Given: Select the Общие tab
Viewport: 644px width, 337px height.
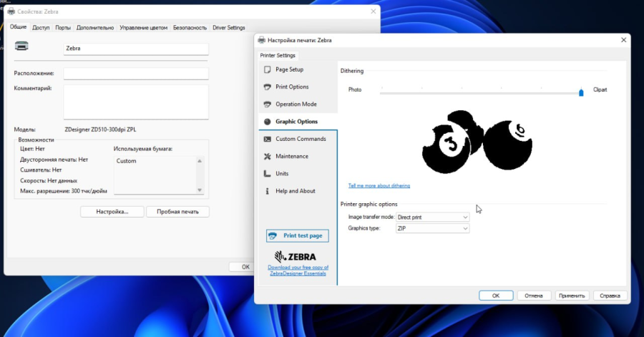Looking at the screenshot, I should pyautogui.click(x=18, y=26).
